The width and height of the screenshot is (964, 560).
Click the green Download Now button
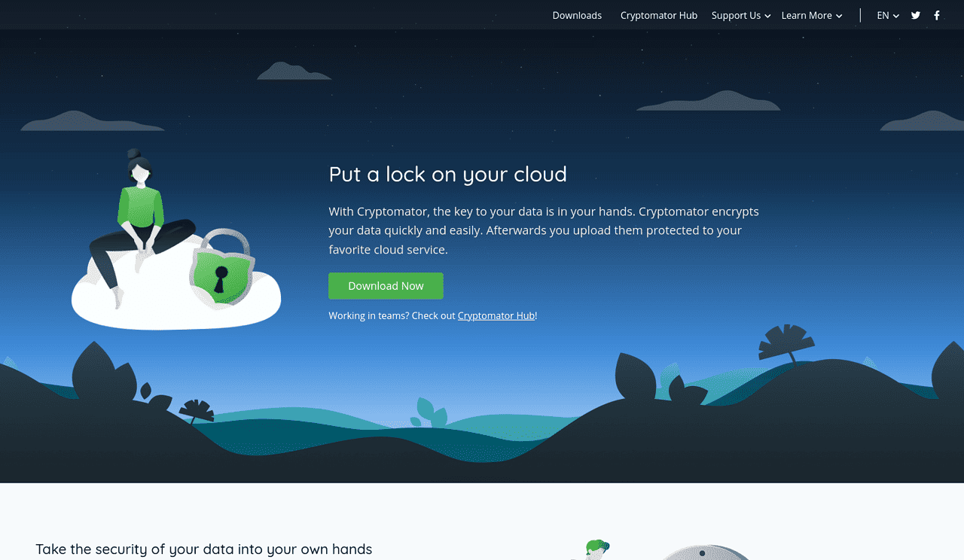click(386, 286)
